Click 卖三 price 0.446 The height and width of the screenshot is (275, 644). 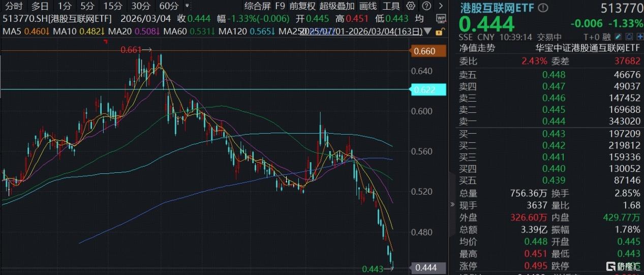(554, 98)
